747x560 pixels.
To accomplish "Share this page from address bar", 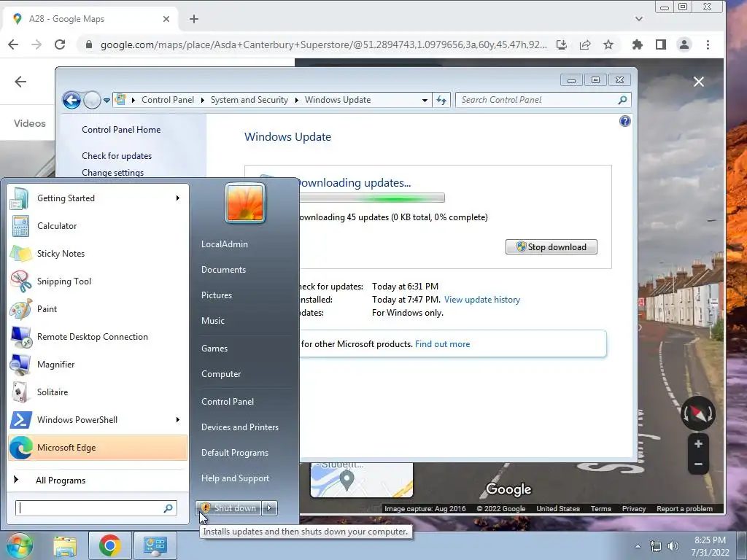I will [585, 44].
